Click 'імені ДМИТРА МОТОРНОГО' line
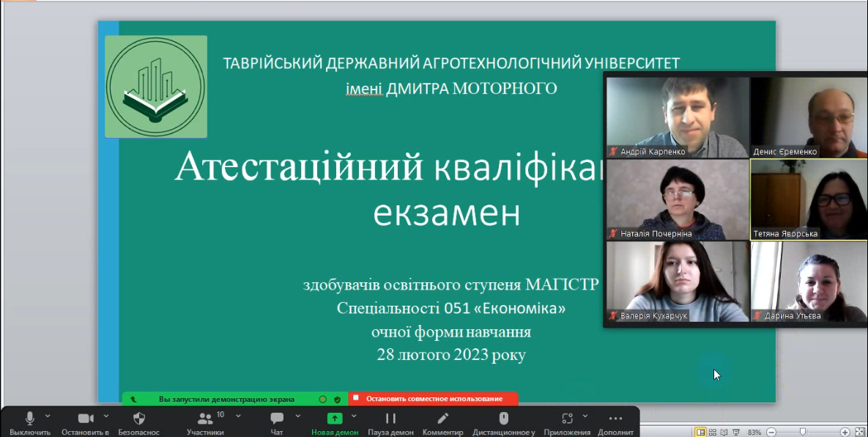 [x=451, y=88]
